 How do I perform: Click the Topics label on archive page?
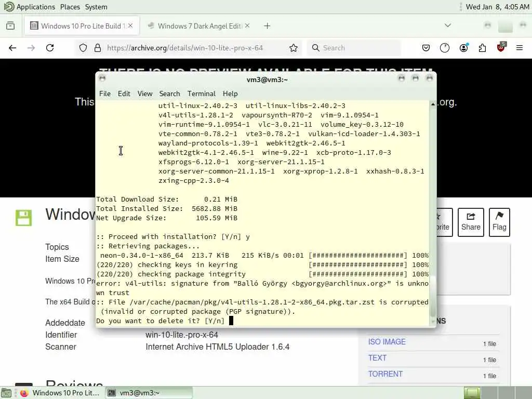pyautogui.click(x=57, y=247)
